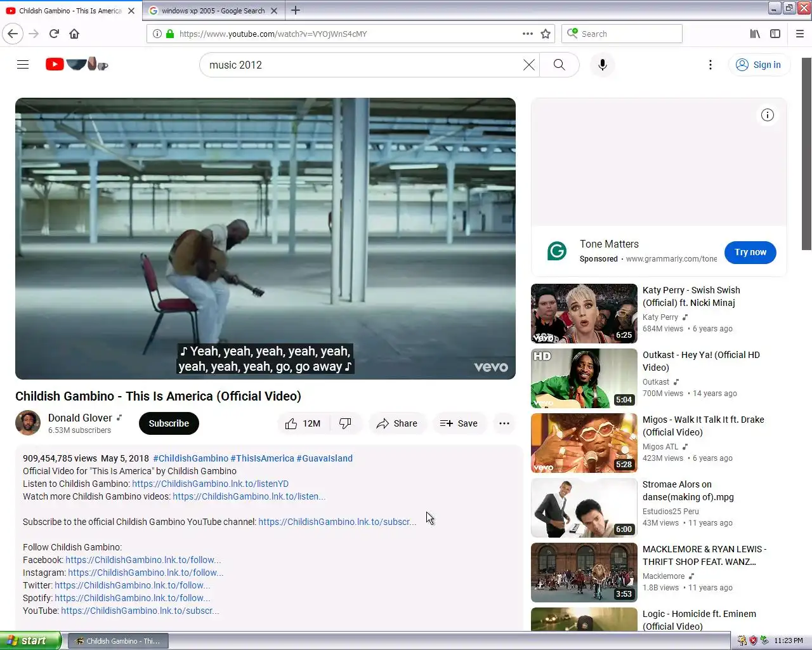812x650 pixels.
Task: Toggle the browser sidebar view
Action: pos(775,34)
